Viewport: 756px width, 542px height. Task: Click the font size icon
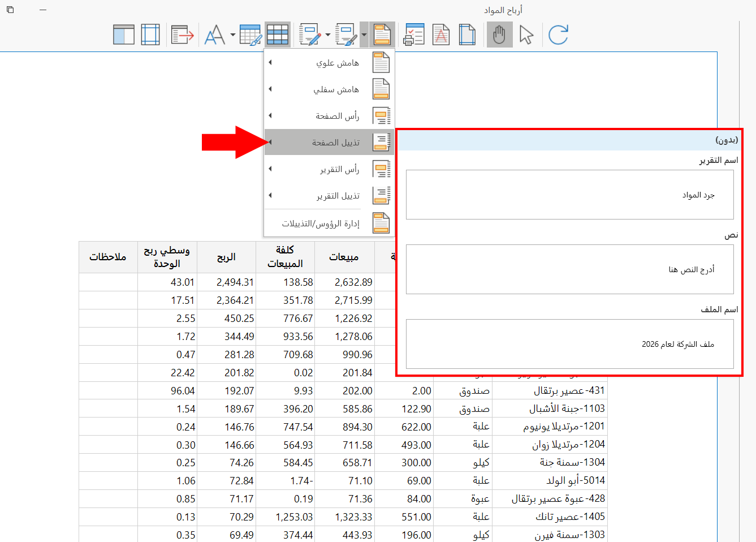tap(215, 35)
